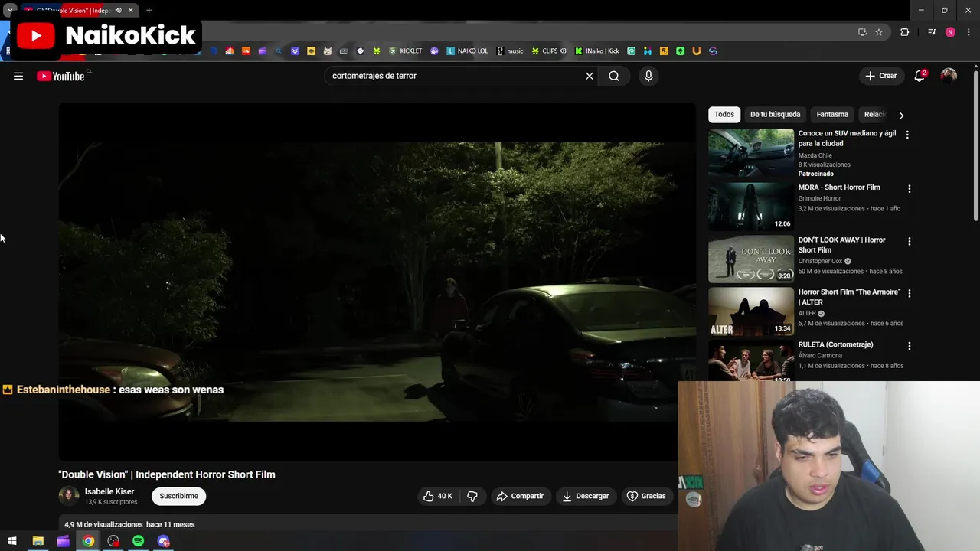Open the MORA Short Horror Film thumbnail

pyautogui.click(x=751, y=206)
